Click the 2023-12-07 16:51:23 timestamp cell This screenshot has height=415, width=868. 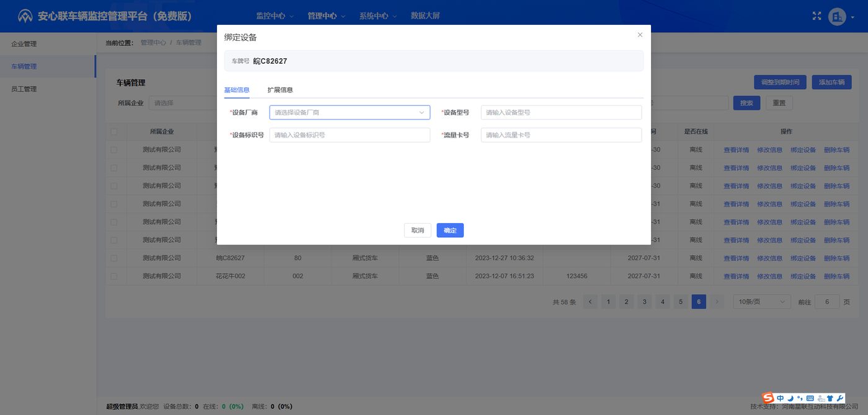point(504,276)
